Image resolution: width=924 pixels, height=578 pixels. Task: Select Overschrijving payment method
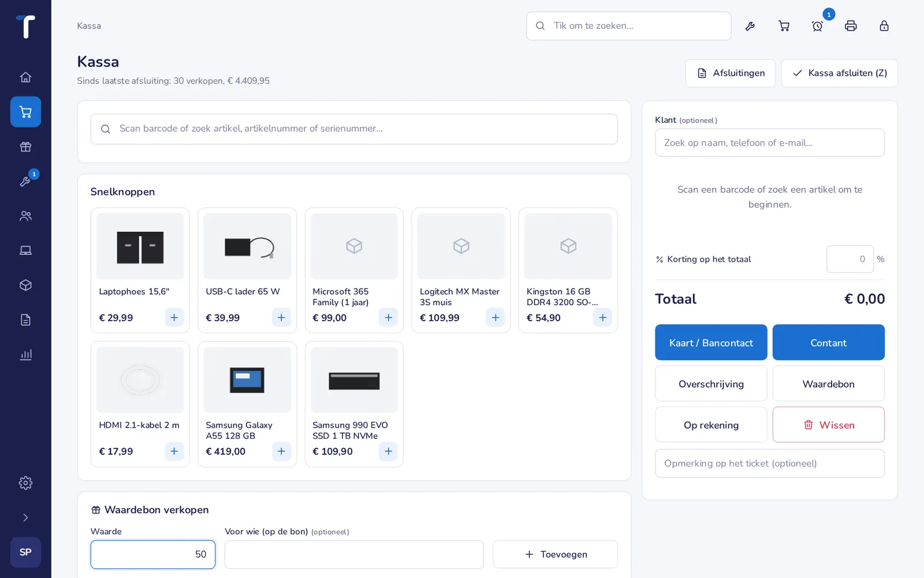[711, 384]
